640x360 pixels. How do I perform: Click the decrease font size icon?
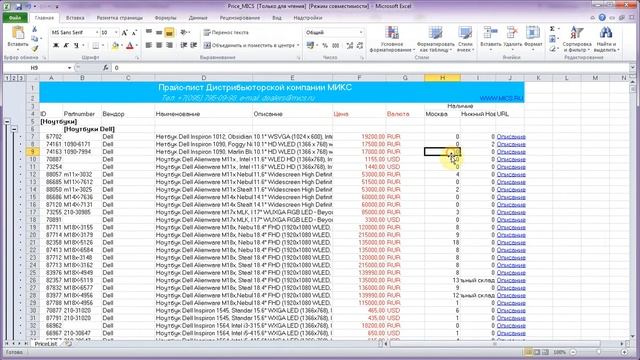pos(134,33)
